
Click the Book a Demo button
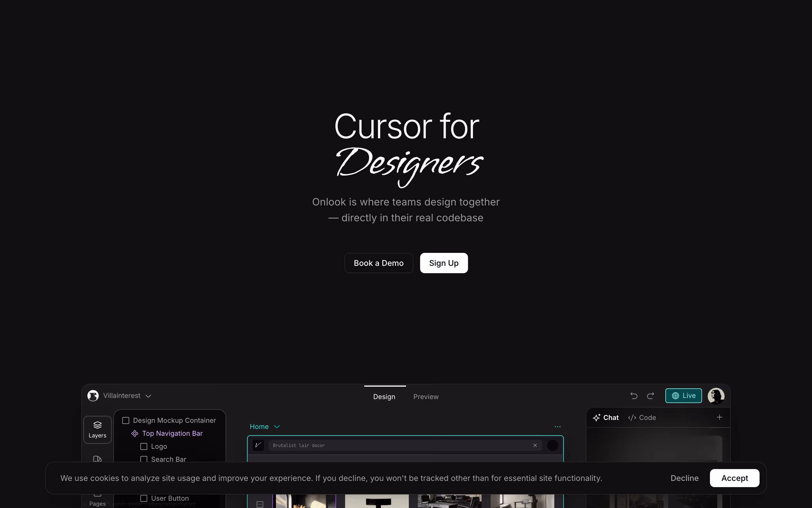point(378,263)
